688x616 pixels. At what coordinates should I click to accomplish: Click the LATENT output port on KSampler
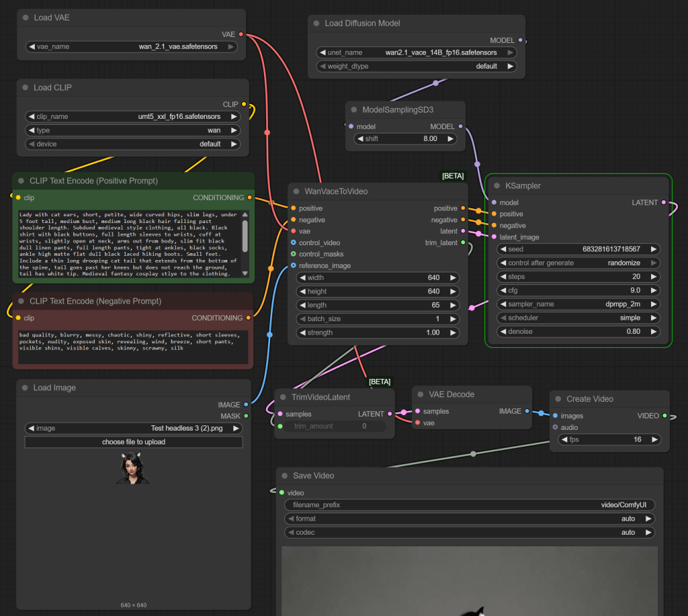[x=664, y=202]
